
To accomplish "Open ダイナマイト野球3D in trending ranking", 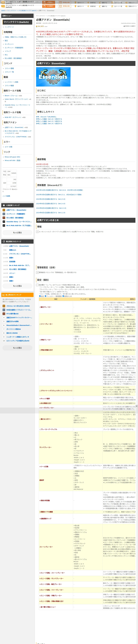I will coord(14,329).
